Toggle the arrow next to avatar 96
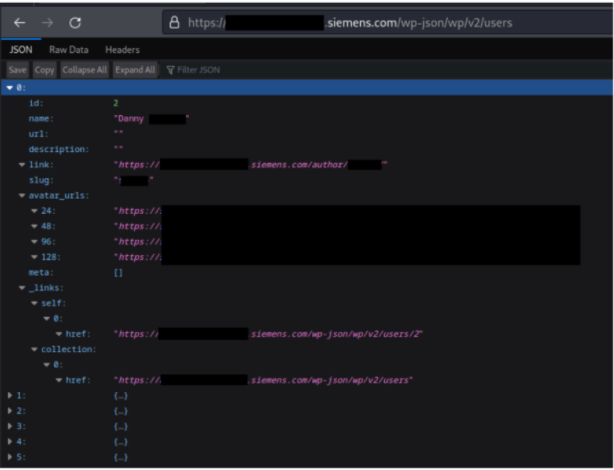The height and width of the screenshot is (470, 614). tap(34, 242)
